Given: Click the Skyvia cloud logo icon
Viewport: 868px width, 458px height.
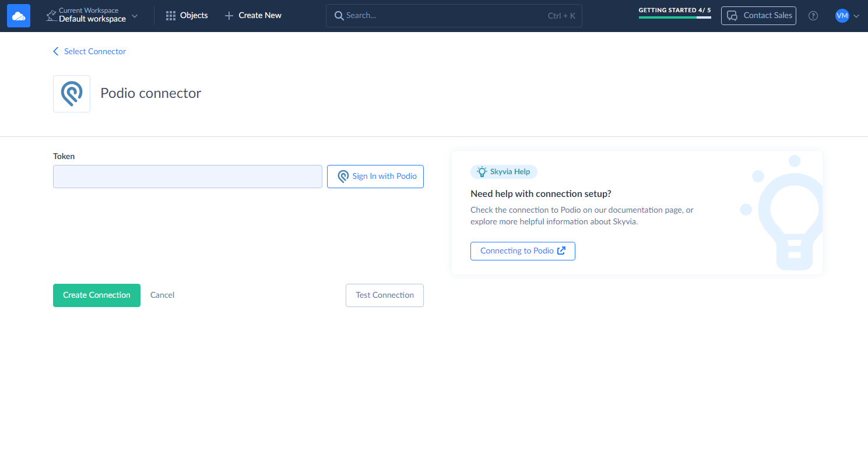Looking at the screenshot, I should pyautogui.click(x=19, y=16).
